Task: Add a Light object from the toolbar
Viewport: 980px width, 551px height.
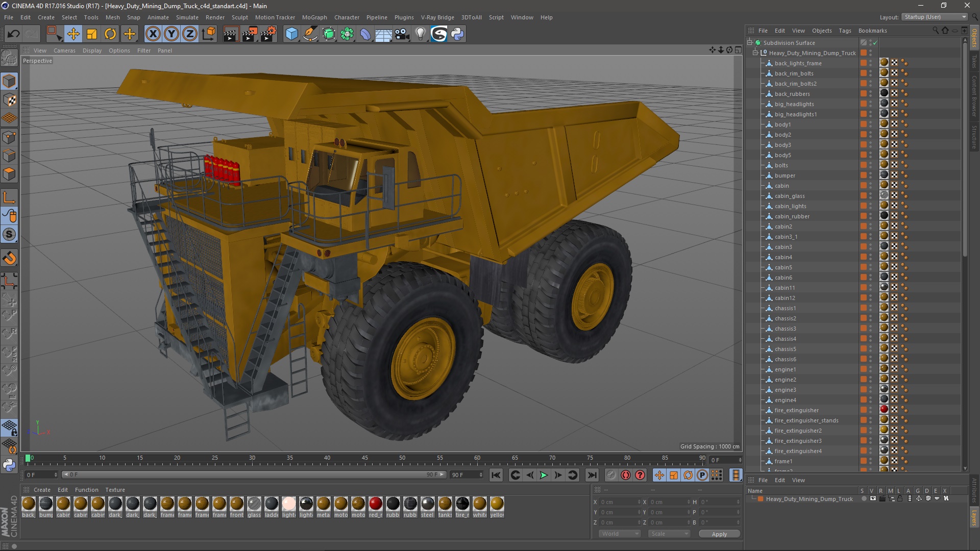Action: 421,34
